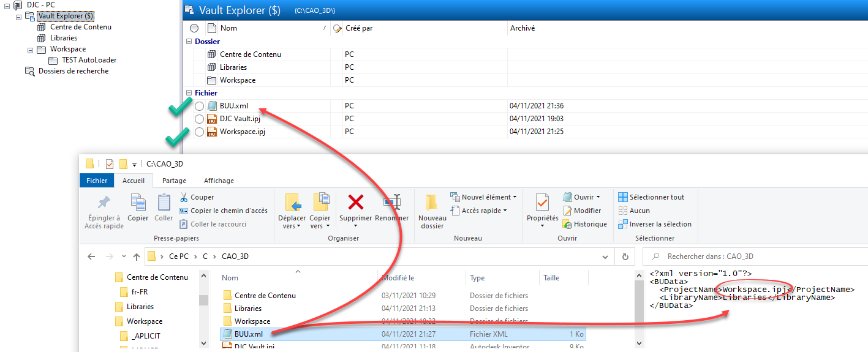Open the Fichier tab

point(96,181)
